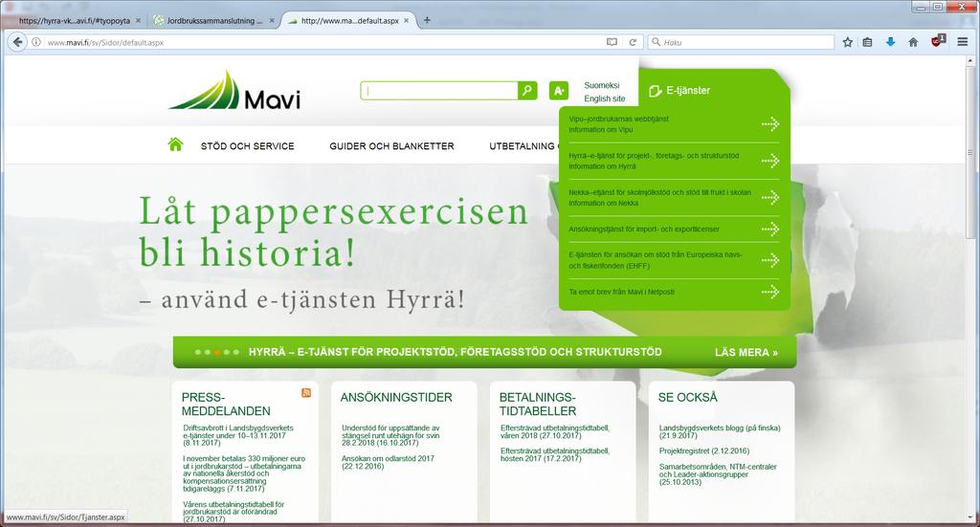Image resolution: width=980 pixels, height=527 pixels.
Task: Click the Mavi logo
Action: 234,91
